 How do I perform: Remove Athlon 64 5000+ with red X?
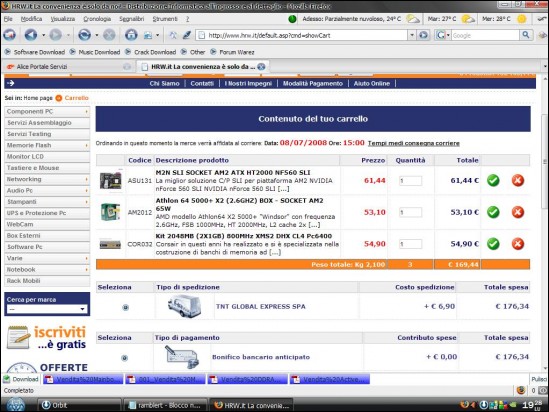click(517, 212)
